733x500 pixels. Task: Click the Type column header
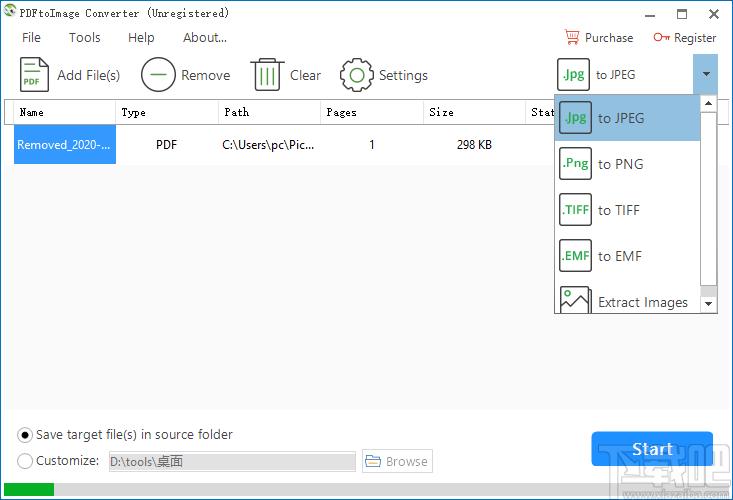click(167, 112)
